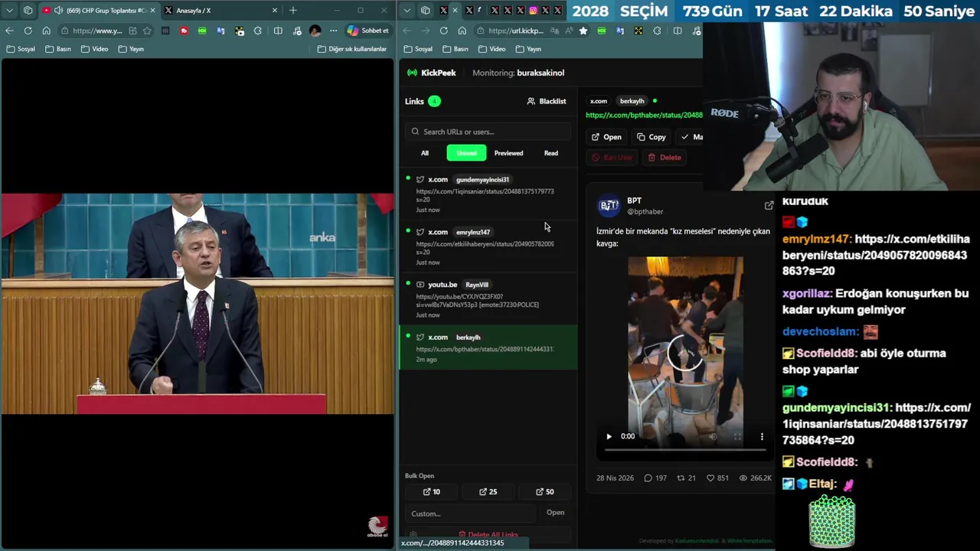
Task: Click the Open button next to the Custom field
Action: tap(555, 513)
